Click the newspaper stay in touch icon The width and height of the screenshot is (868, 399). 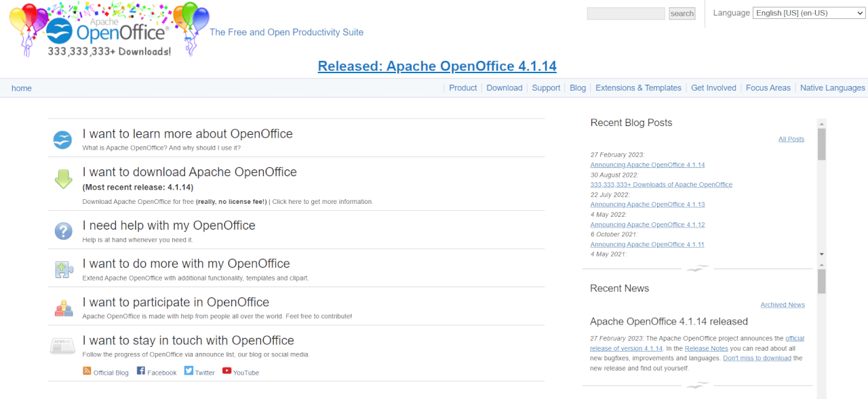point(62,346)
